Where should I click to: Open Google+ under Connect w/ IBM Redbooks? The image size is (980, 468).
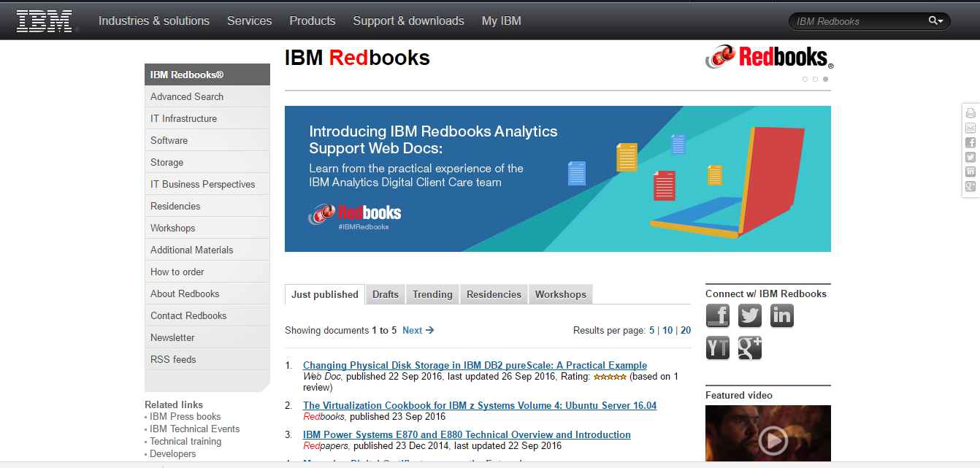coord(750,348)
